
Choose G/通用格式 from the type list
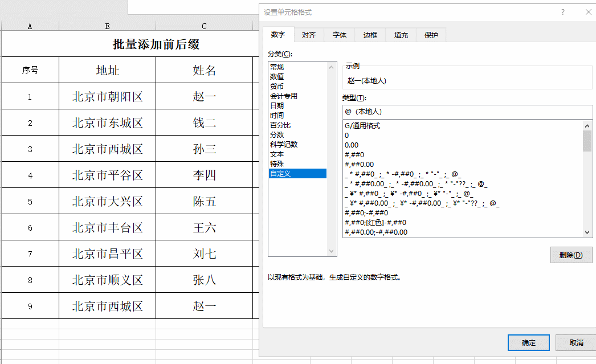pyautogui.click(x=463, y=125)
